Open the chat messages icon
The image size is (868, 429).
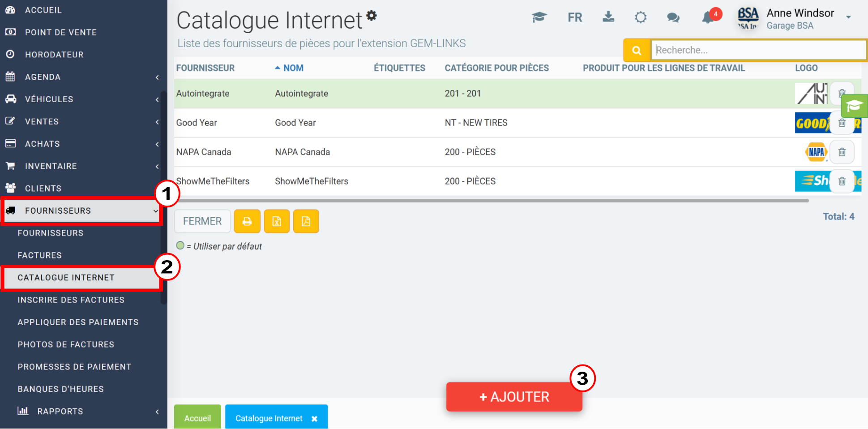(673, 17)
